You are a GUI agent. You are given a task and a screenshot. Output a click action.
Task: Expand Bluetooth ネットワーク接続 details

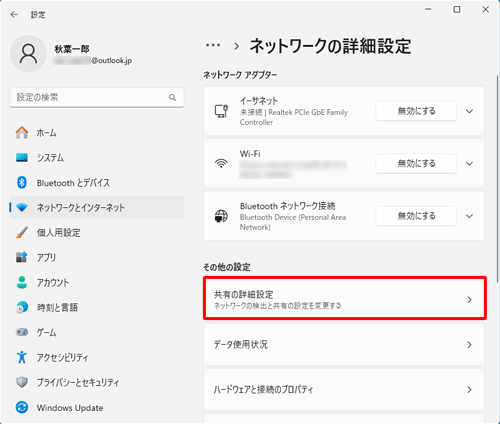click(469, 216)
